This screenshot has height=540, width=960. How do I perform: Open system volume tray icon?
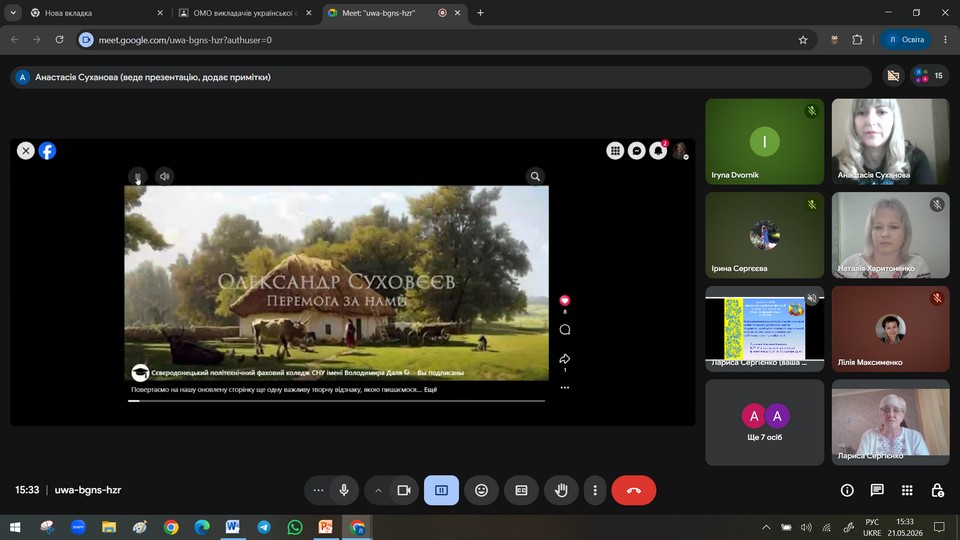click(806, 527)
